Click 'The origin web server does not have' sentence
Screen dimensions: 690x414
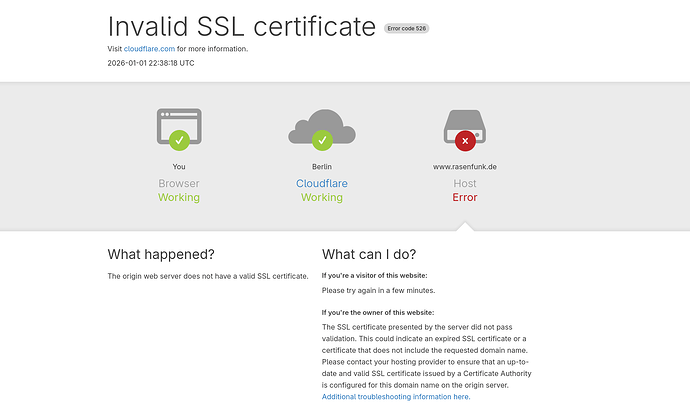(208, 276)
